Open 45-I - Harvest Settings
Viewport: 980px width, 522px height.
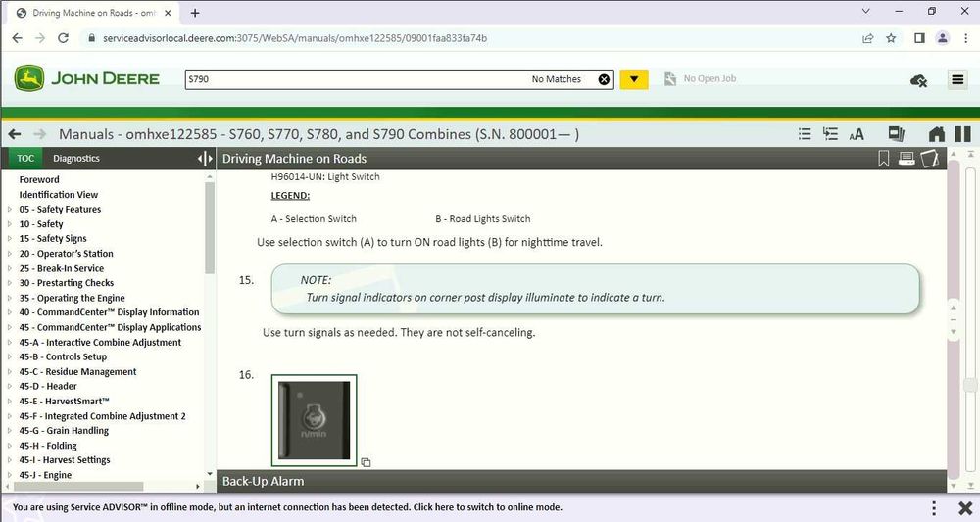(x=65, y=460)
